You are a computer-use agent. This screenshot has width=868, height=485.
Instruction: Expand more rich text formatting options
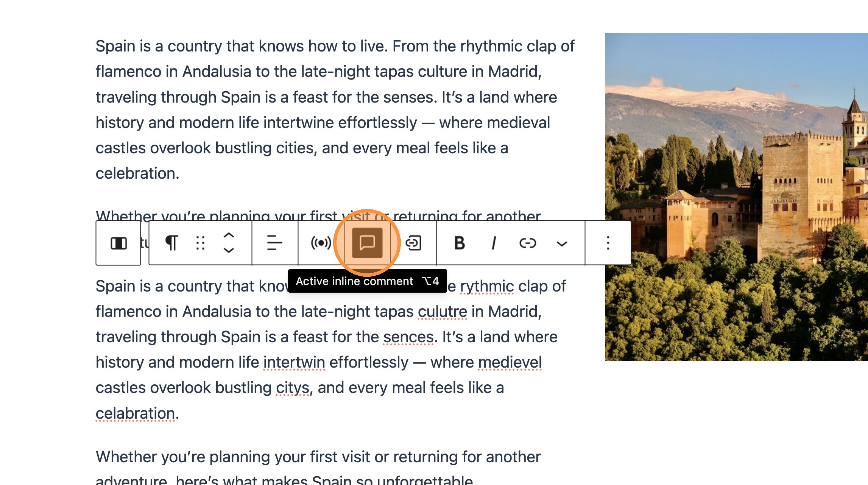(562, 244)
